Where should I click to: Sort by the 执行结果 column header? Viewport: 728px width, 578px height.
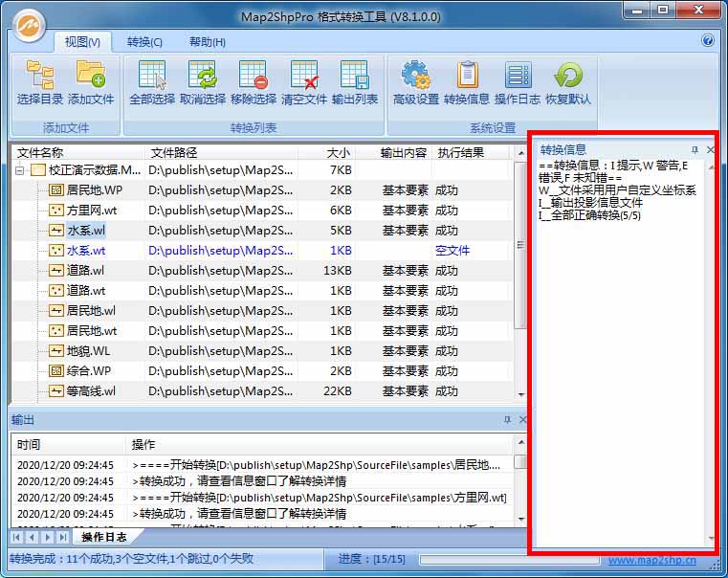coord(471,152)
